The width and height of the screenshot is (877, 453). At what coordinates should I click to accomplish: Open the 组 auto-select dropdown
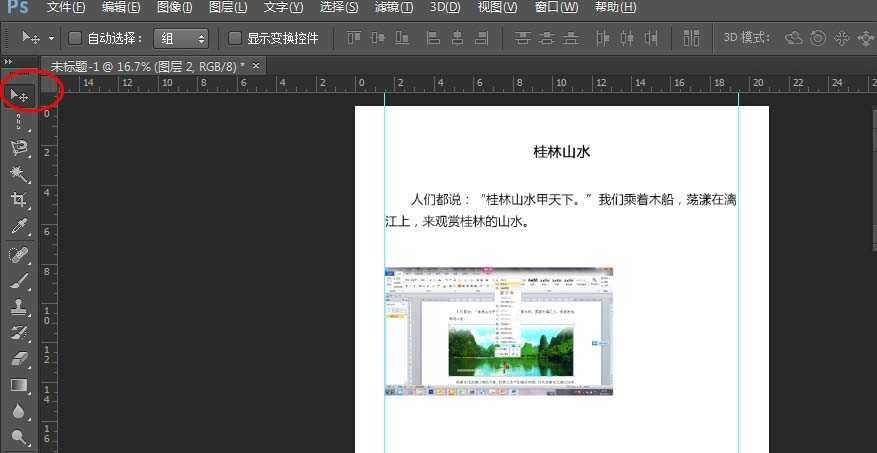point(180,39)
